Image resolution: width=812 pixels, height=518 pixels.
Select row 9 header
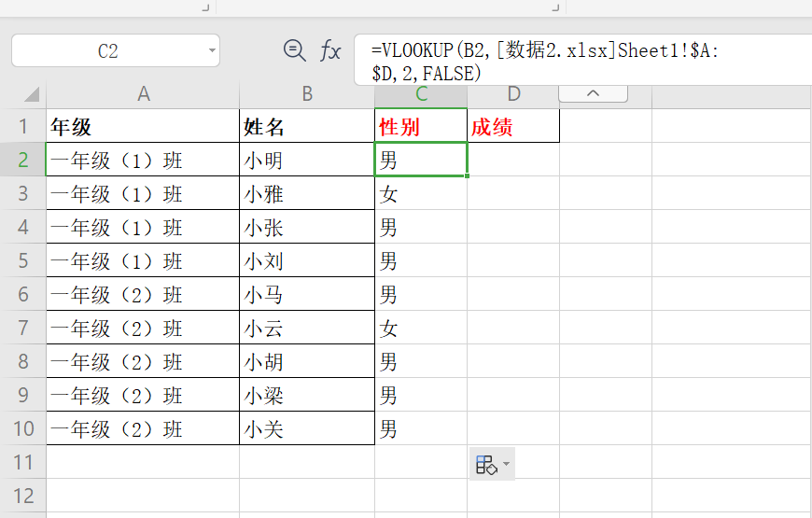pos(22,395)
